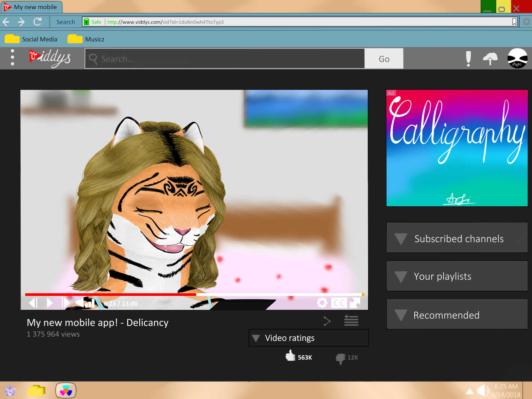Dislike the video with thumbs down

coord(340,358)
